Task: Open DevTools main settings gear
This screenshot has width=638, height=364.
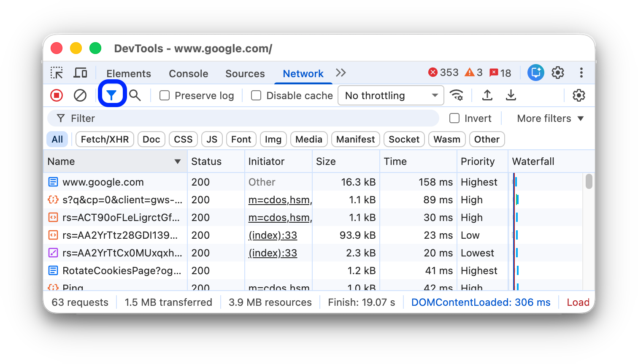Action: (x=558, y=73)
